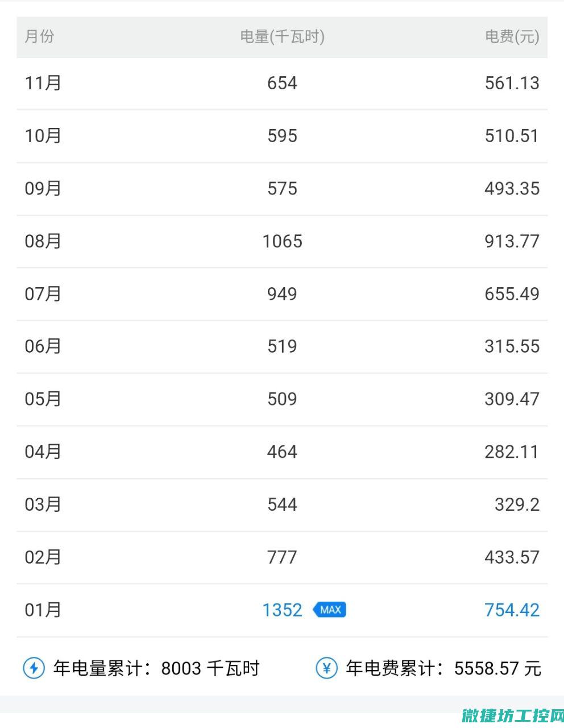This screenshot has width=564, height=728.
Task: Click the 年电费累计 5558.57 元 text
Action: tap(443, 668)
